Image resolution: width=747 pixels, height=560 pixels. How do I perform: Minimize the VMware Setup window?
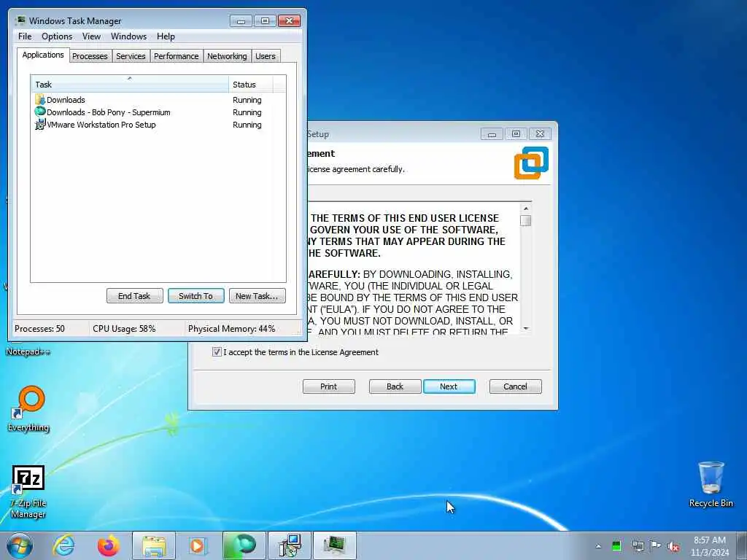point(492,134)
